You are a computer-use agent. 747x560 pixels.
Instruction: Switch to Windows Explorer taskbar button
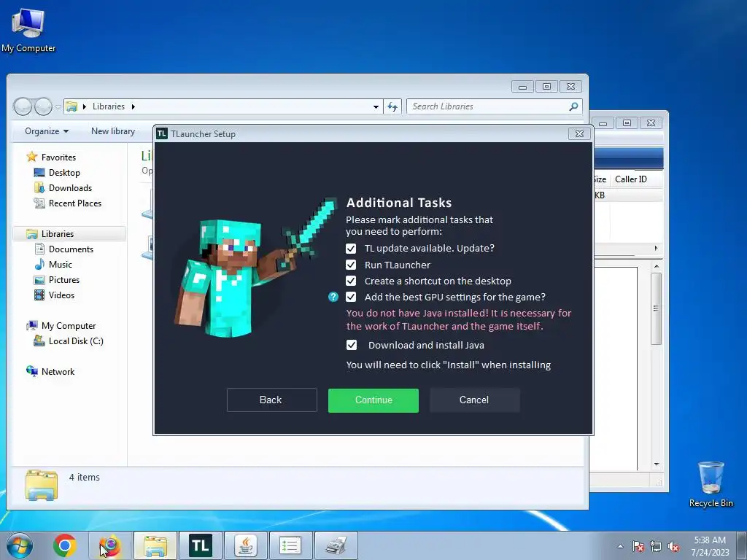[155, 545]
